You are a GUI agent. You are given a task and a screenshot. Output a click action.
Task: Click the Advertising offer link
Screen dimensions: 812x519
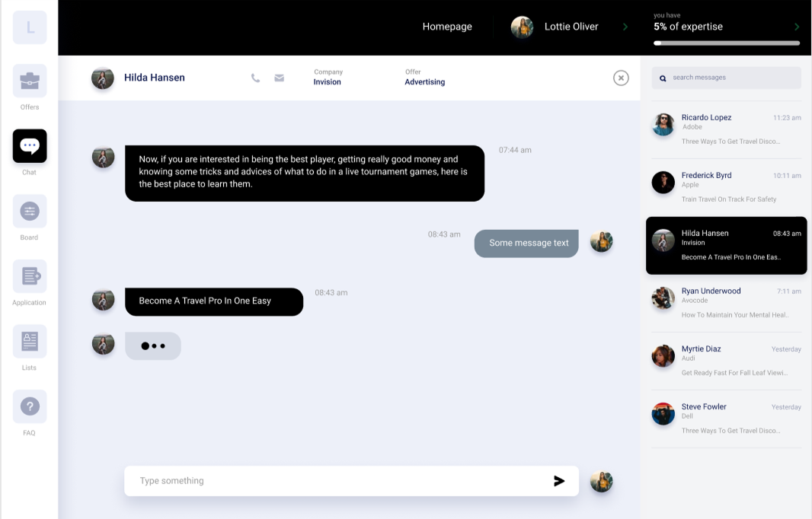click(x=424, y=82)
